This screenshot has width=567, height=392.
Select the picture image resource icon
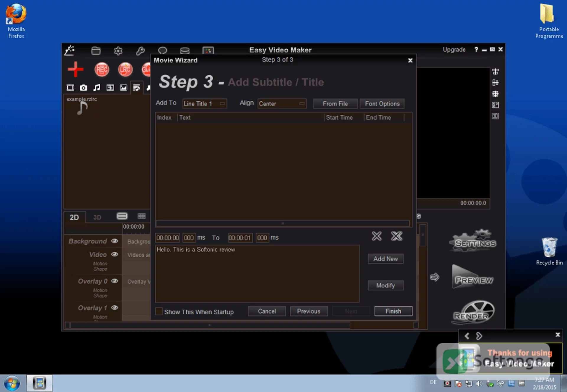click(x=123, y=87)
